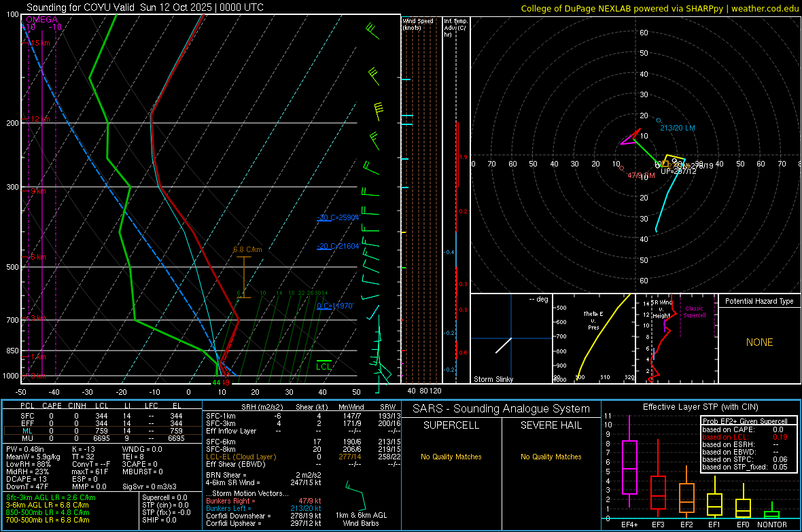
Task: Click the 'Corfidi Downshear = 278/19 kt' line
Action: tap(264, 516)
